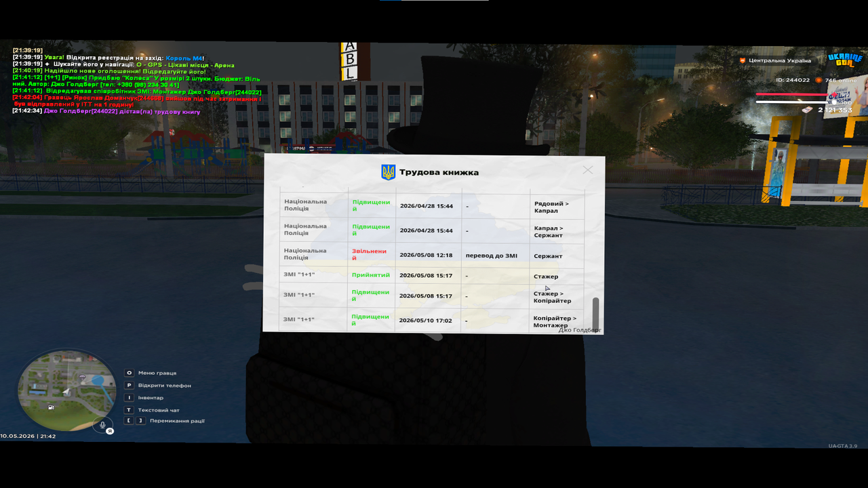Click Перемикання рації label
868x488 pixels.
coord(177,421)
